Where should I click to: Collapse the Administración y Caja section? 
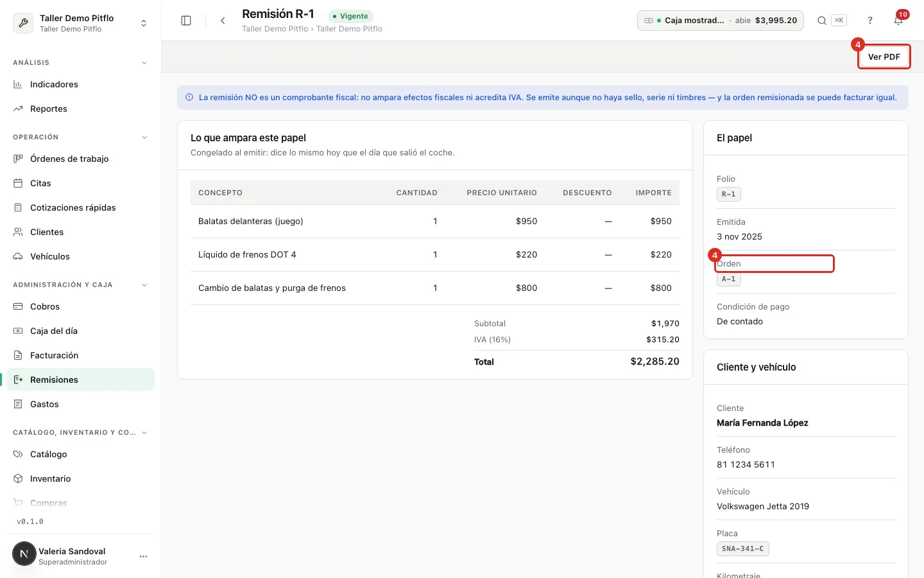(144, 285)
